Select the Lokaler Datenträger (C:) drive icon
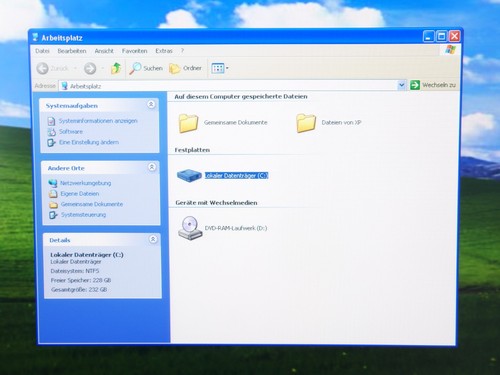 tap(189, 175)
